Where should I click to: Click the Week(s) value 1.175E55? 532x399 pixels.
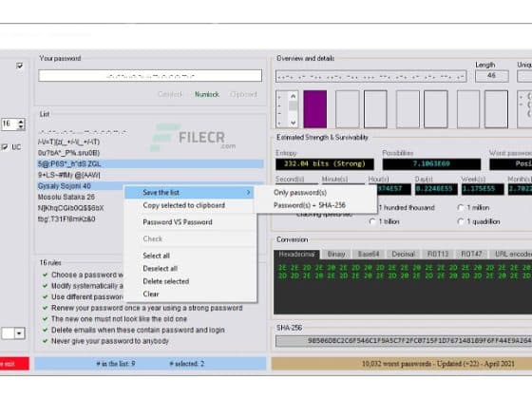(483, 189)
